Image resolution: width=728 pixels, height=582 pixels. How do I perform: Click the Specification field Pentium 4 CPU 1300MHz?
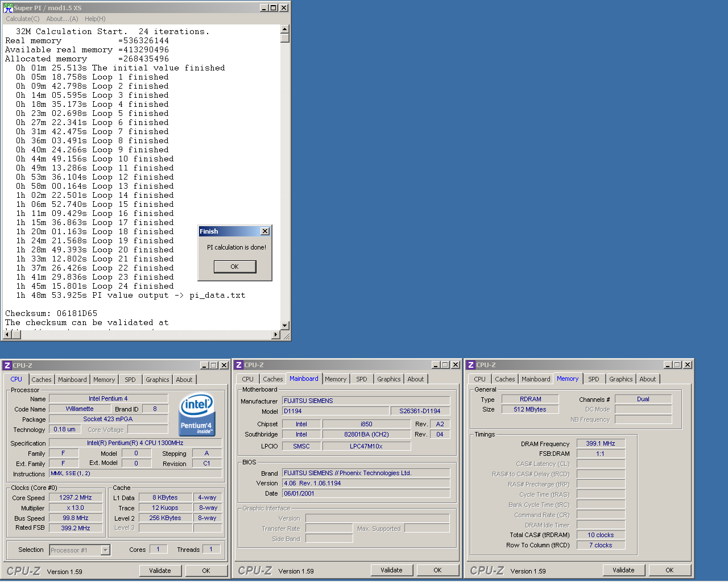[x=135, y=443]
